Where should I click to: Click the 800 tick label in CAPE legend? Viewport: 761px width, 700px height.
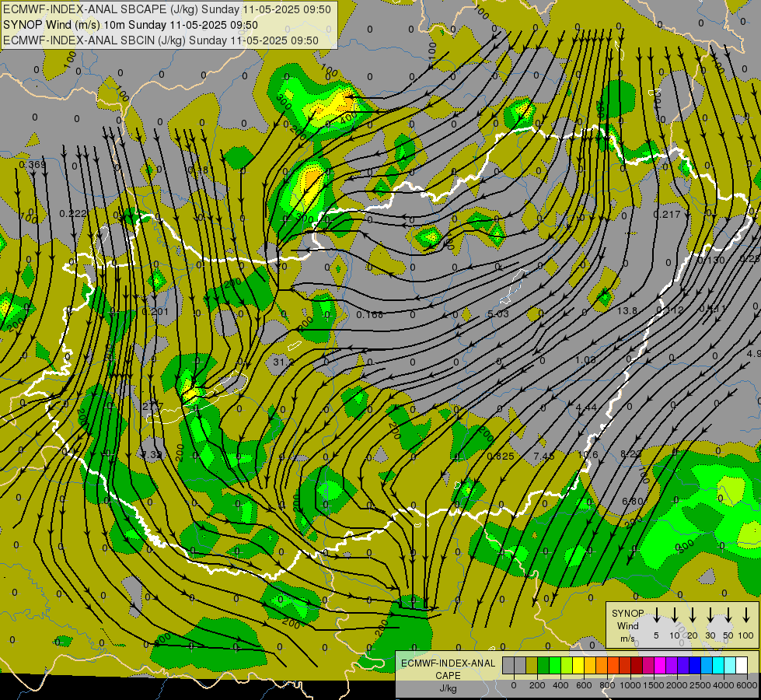tap(607, 685)
